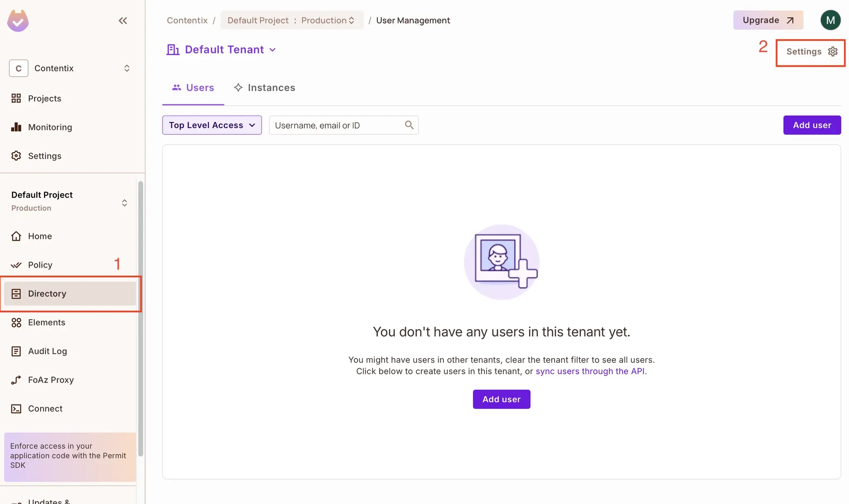The image size is (849, 504).
Task: Open Elements in the sidebar
Action: click(x=46, y=322)
